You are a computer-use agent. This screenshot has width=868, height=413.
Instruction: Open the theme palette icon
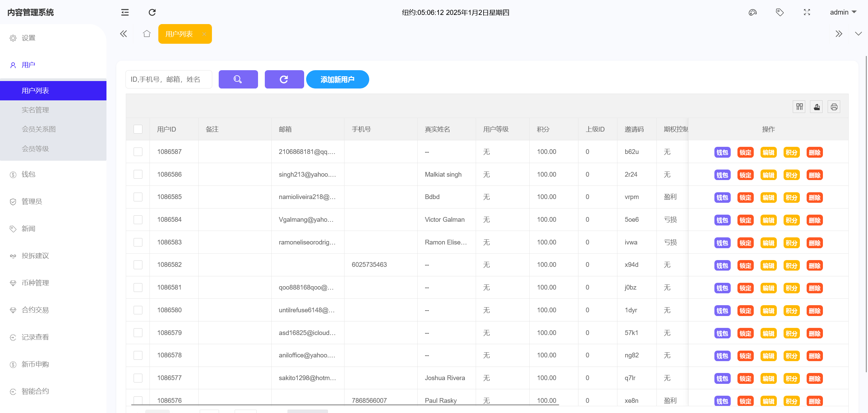[x=752, y=13]
